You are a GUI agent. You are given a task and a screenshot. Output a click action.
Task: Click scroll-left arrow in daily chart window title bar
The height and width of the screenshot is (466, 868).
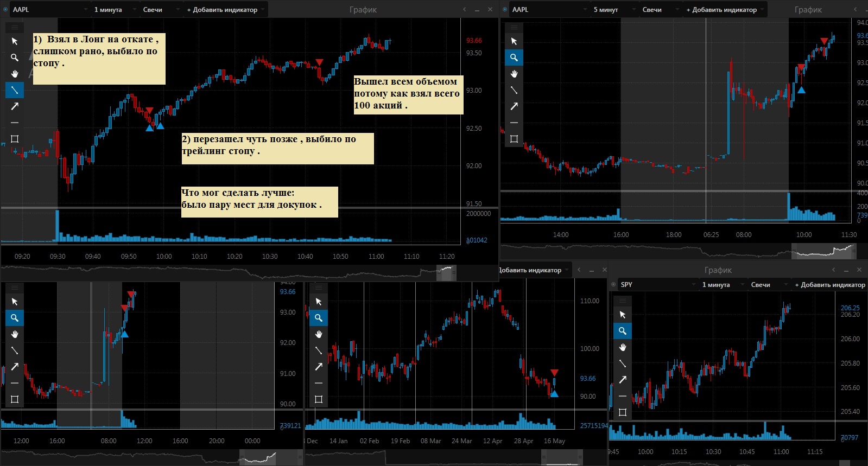[x=579, y=270]
